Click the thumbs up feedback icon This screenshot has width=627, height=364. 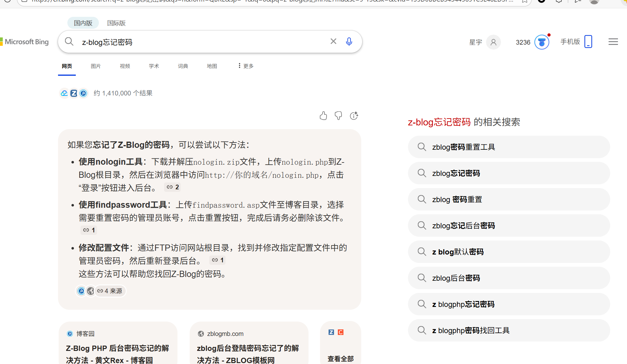pos(323,116)
